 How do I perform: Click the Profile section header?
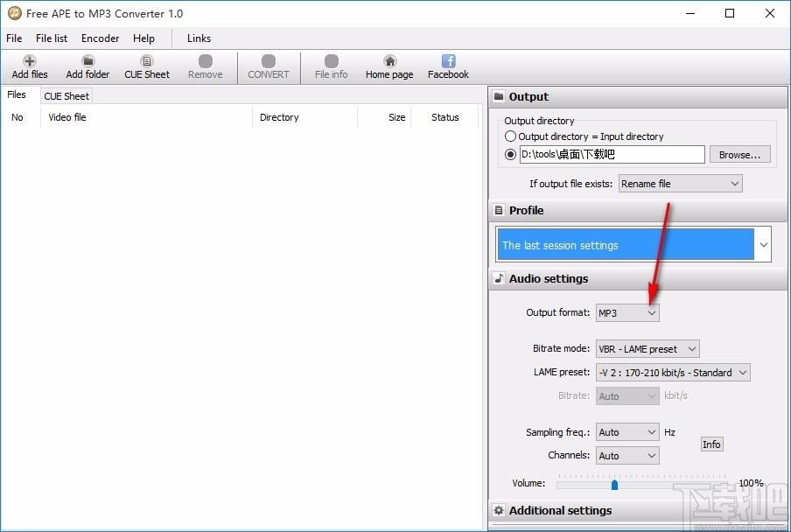[x=638, y=210]
